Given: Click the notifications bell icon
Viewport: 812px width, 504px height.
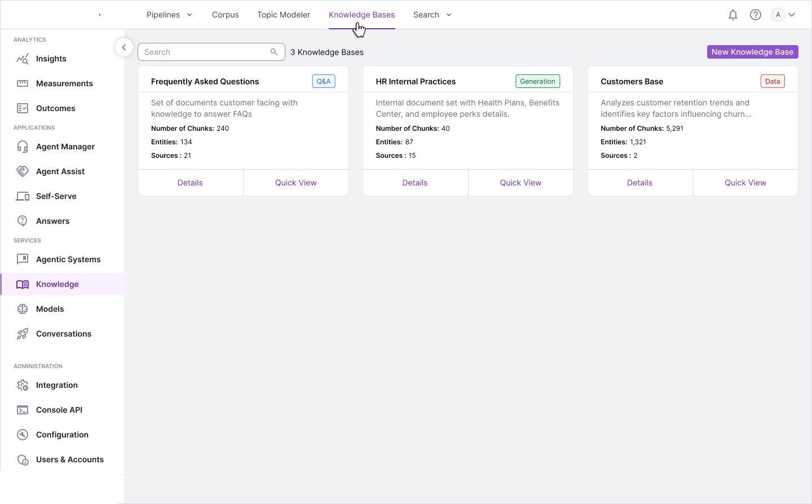Looking at the screenshot, I should 733,15.
